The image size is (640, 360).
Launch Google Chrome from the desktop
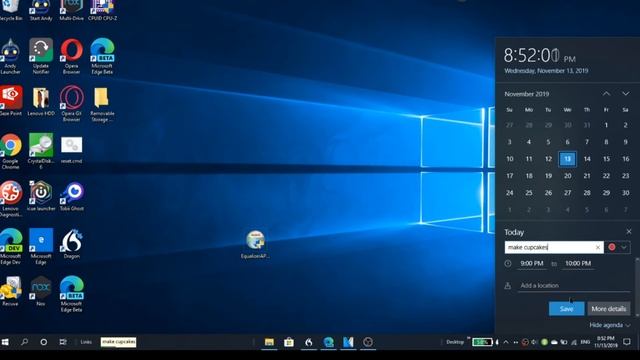coord(11,151)
